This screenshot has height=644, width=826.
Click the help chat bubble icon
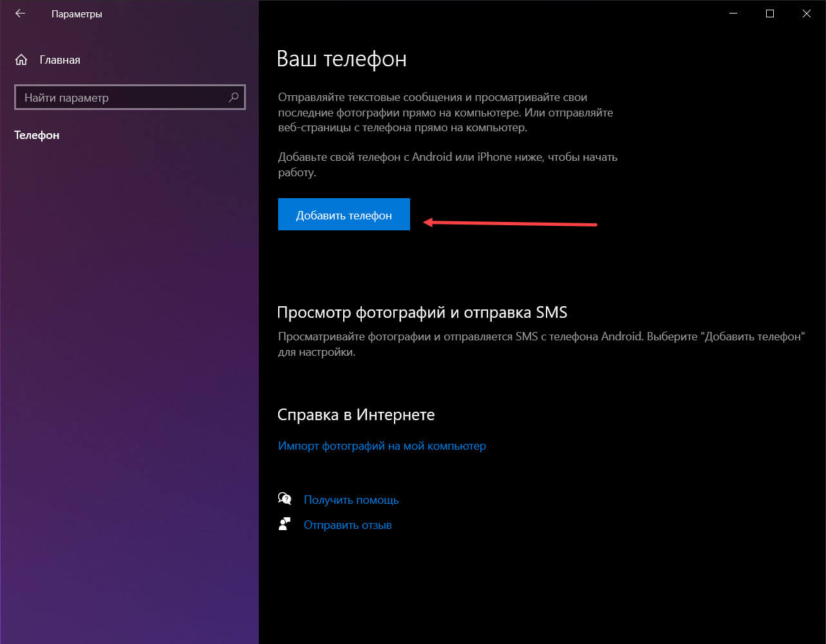point(285,499)
